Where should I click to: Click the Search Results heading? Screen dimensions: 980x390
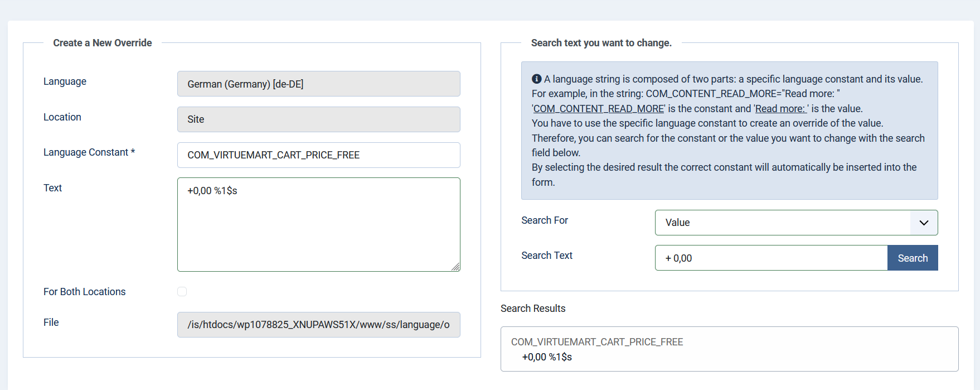[532, 309]
